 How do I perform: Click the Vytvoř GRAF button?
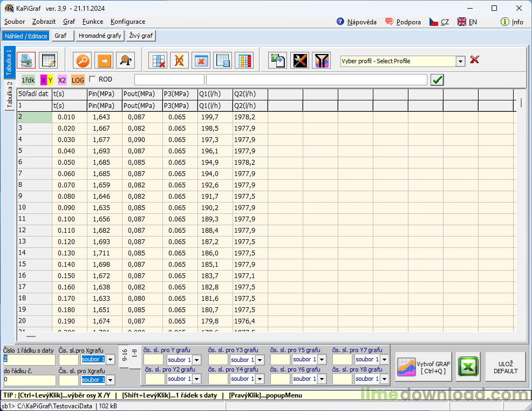[x=424, y=367]
